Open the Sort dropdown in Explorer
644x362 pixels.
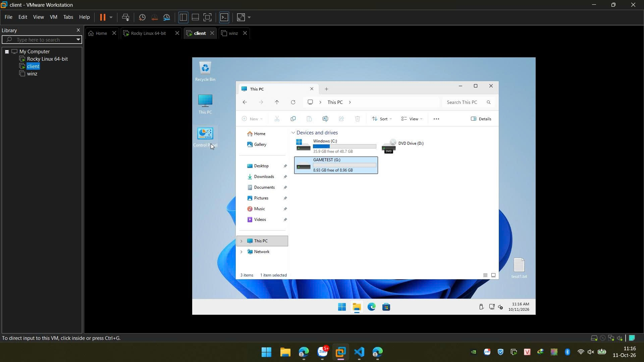tap(382, 119)
